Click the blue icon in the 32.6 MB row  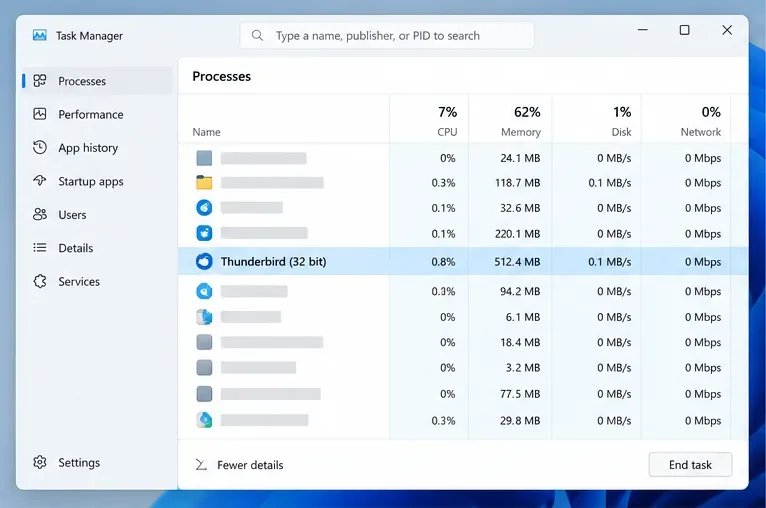204,208
